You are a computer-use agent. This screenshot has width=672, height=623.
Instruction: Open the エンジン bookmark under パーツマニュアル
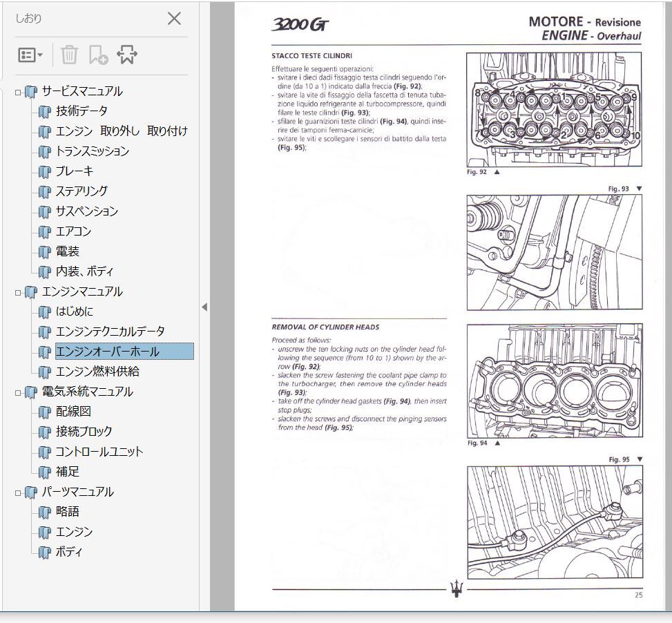75,532
